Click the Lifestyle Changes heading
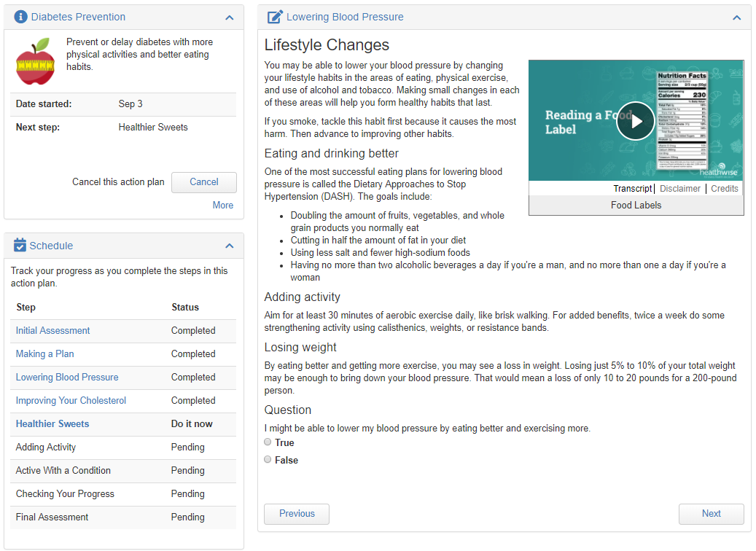This screenshot has height=551, width=756. click(x=327, y=45)
